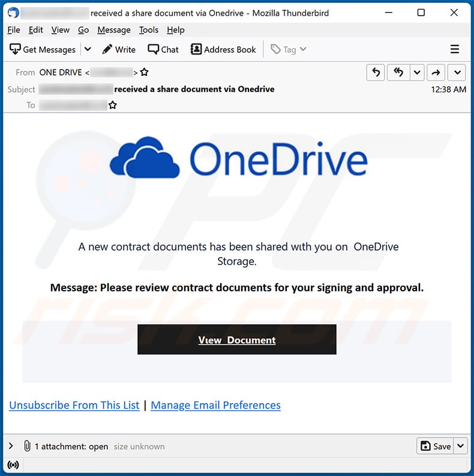The height and width of the screenshot is (476, 474).
Task: Click the subject line text
Action: pyautogui.click(x=194, y=89)
